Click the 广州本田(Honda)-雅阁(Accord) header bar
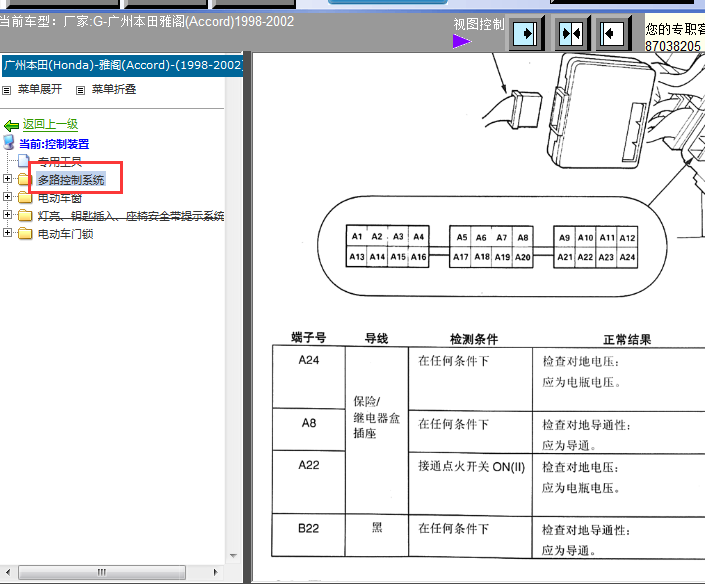The height and width of the screenshot is (584, 705). (x=122, y=65)
